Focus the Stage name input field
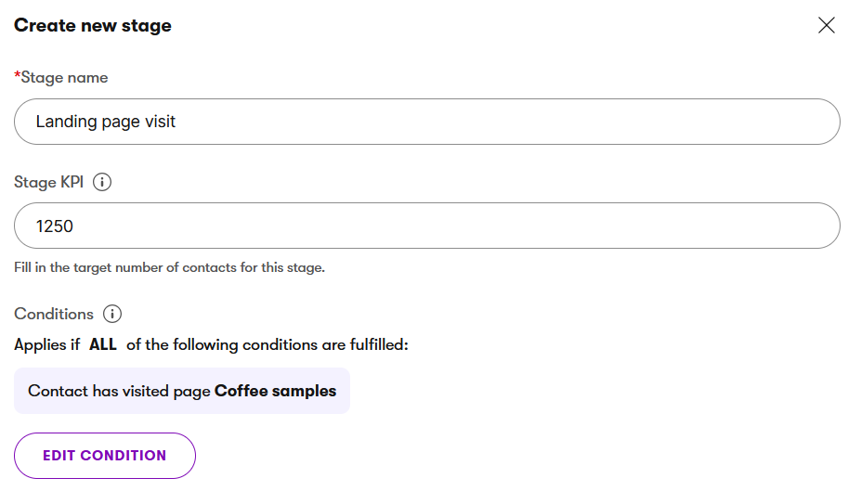 [427, 122]
